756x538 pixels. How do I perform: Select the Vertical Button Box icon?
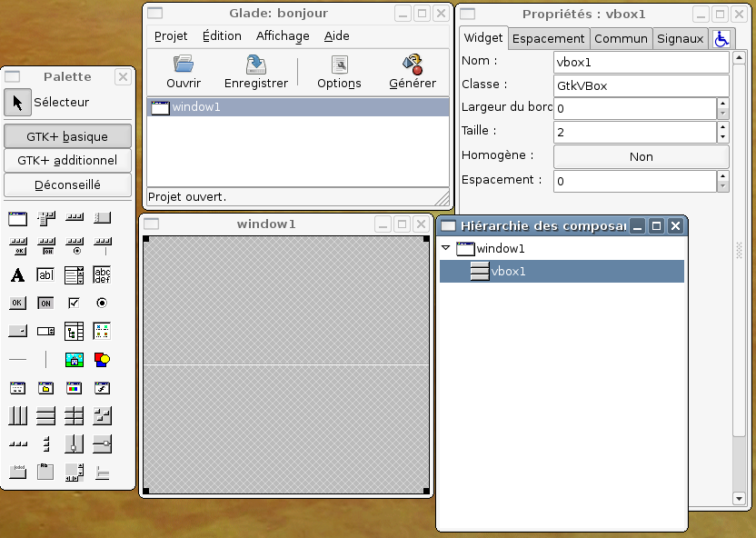46,444
